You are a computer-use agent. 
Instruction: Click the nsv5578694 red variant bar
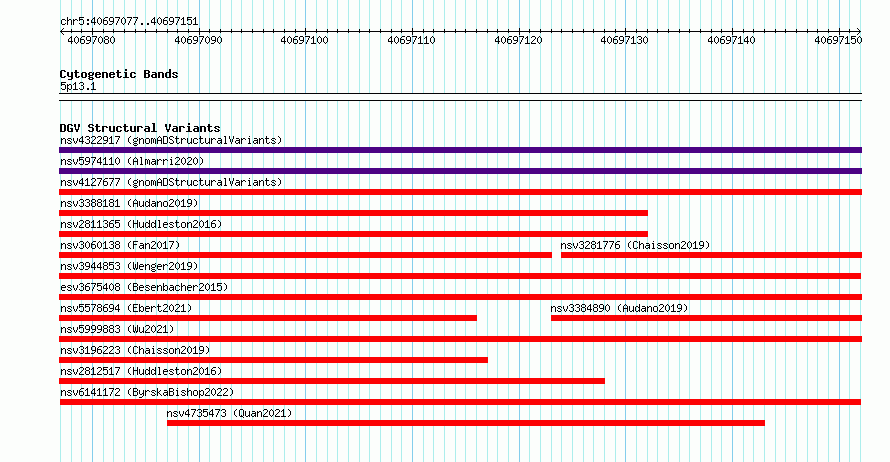[268, 318]
